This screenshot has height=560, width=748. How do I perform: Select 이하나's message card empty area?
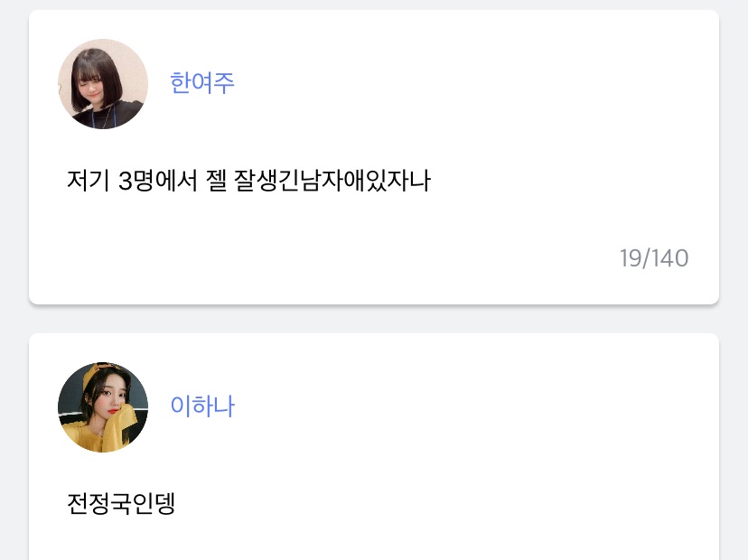pos(542,452)
